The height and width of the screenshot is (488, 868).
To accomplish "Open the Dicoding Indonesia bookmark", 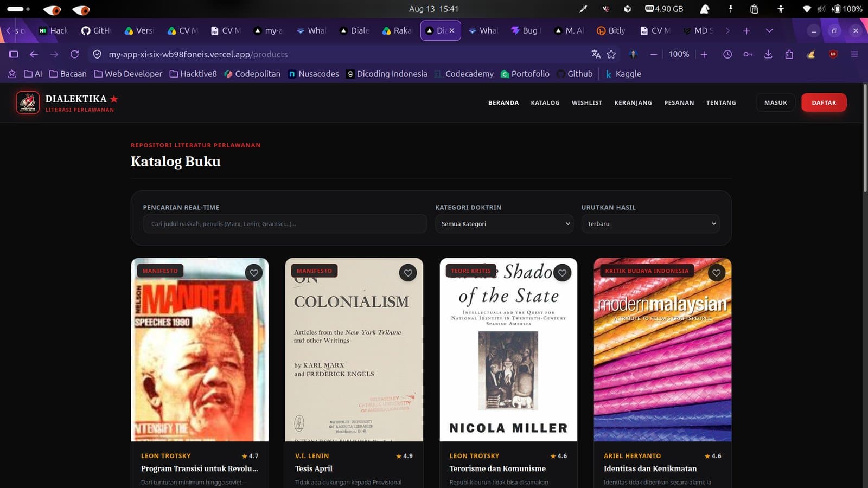I will [x=387, y=74].
